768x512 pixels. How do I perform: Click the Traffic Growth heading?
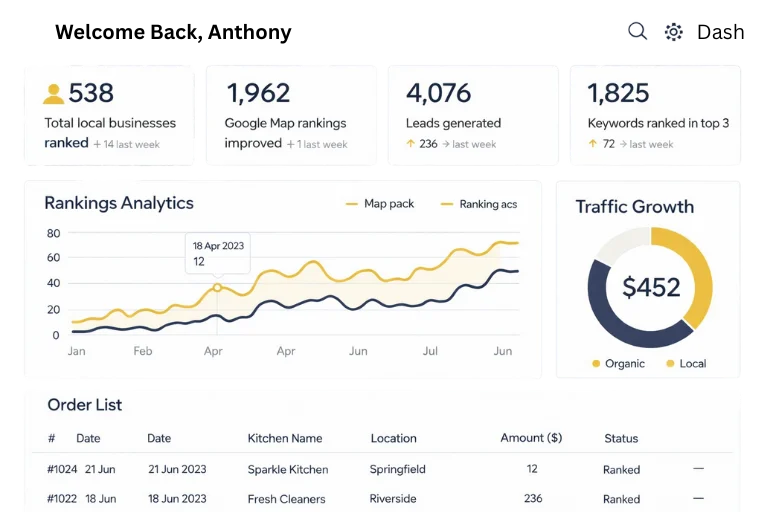635,207
